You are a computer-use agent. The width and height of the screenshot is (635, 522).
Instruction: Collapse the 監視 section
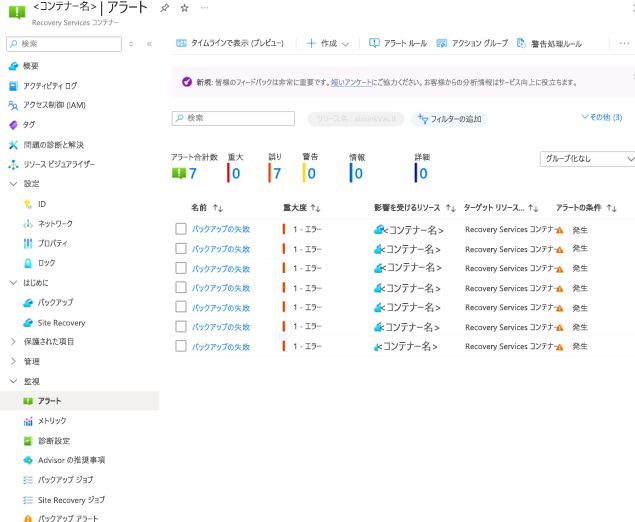coord(13,381)
